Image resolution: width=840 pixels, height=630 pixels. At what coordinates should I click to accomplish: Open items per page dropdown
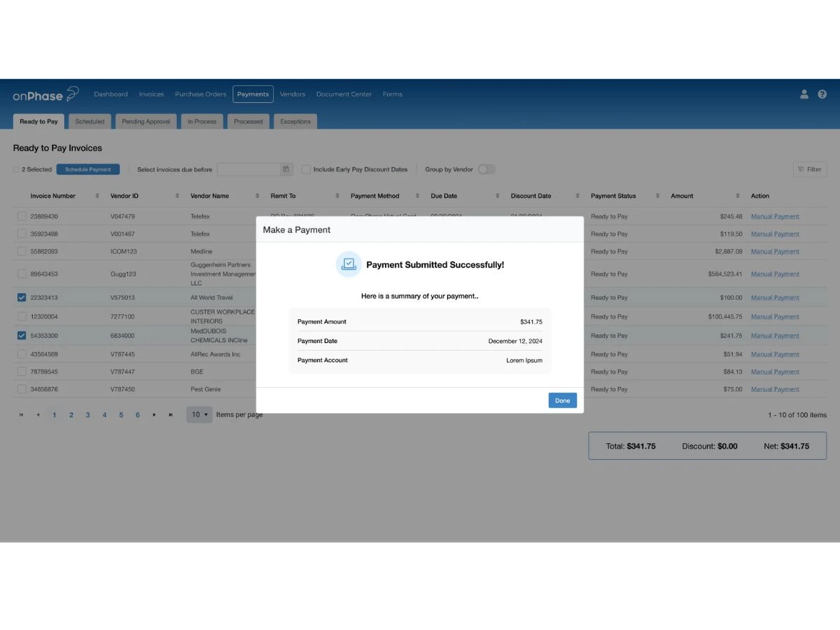(199, 414)
